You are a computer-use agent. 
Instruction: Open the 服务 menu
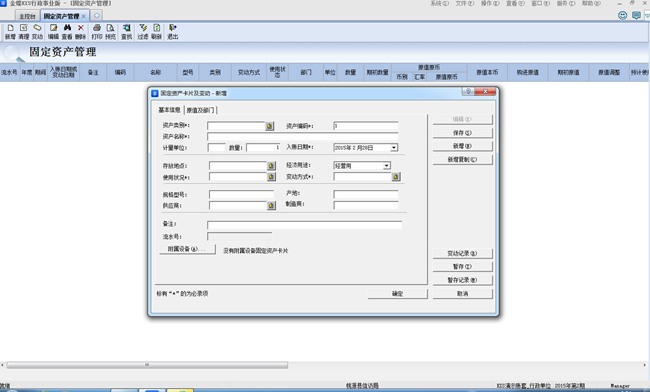[x=566, y=3]
